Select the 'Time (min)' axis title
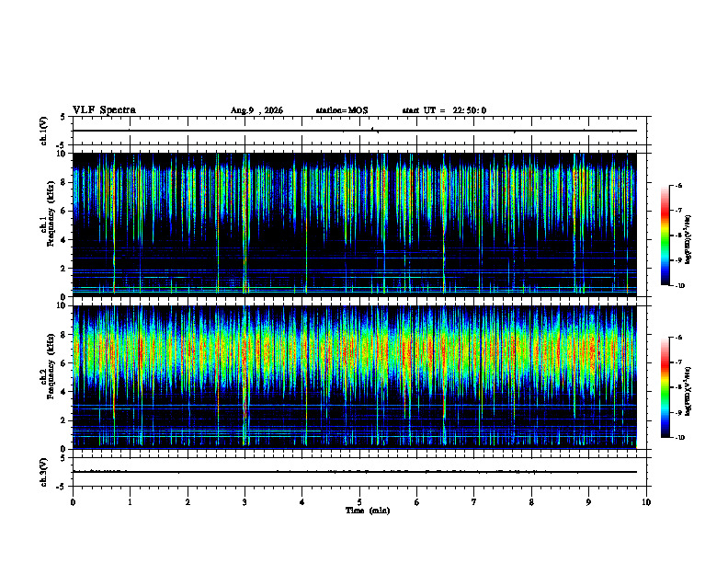This screenshot has height=563, width=728. [368, 511]
